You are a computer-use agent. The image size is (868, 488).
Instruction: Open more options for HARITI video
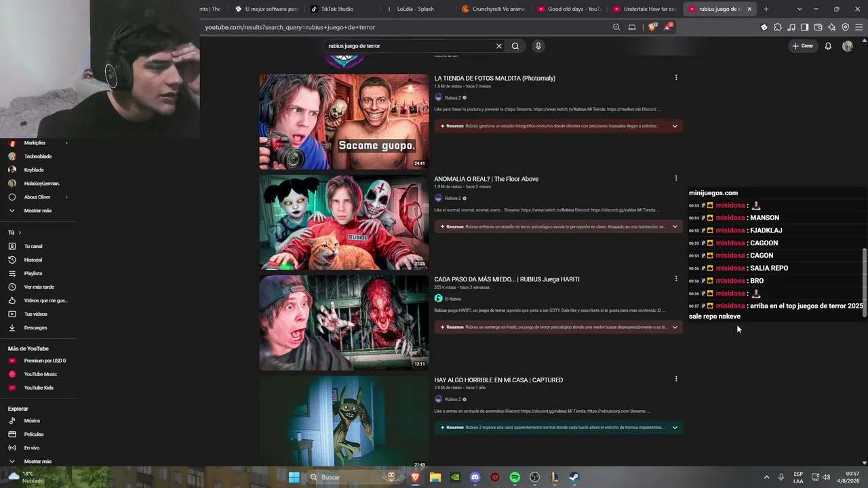coord(676,279)
